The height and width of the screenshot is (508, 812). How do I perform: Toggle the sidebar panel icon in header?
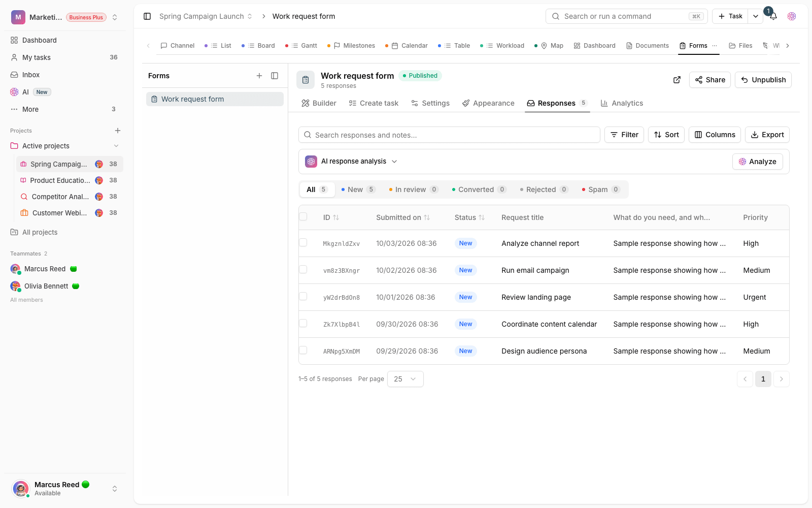click(x=147, y=16)
